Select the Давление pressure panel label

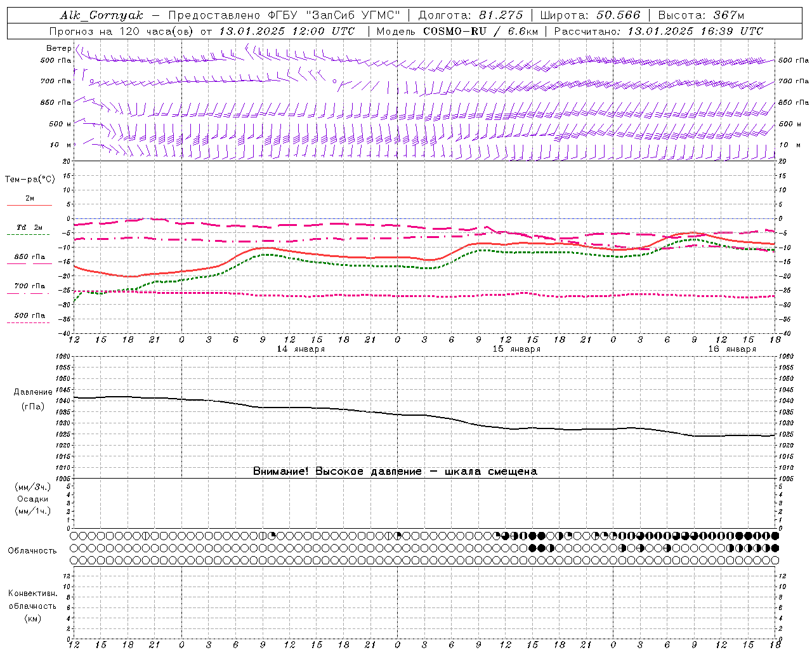pos(33,392)
